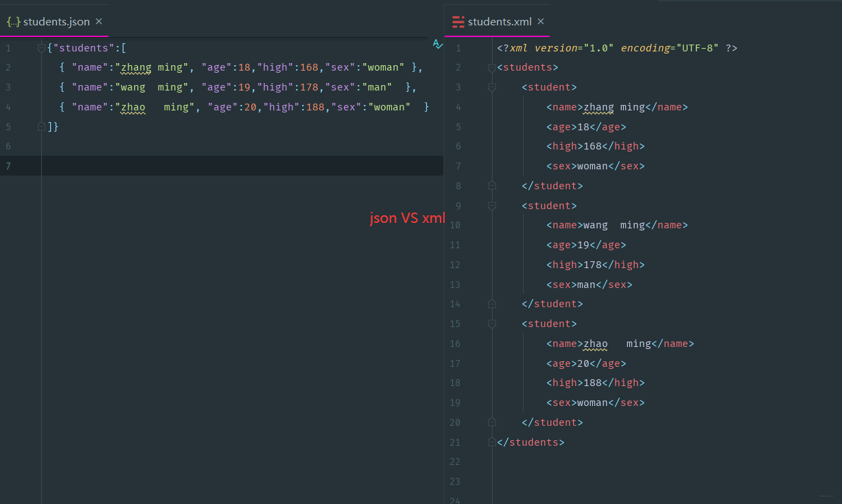Click the fold end marker at </students> line 21
Image resolution: width=842 pixels, height=504 pixels.
[492, 442]
